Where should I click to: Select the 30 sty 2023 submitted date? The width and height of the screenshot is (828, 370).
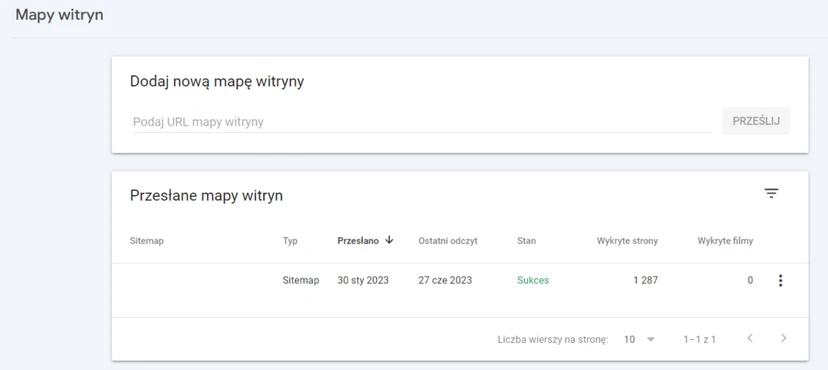pyautogui.click(x=363, y=280)
